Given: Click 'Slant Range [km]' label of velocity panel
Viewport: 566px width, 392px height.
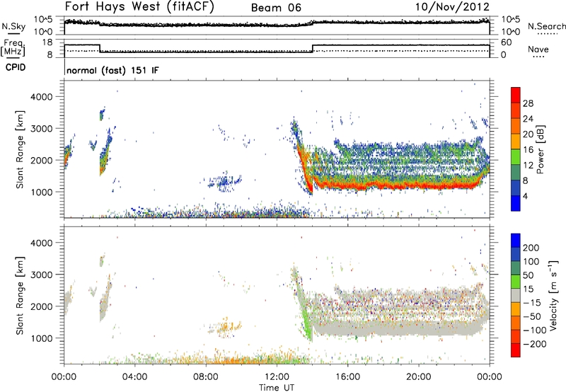Looking at the screenshot, I should (20, 295).
